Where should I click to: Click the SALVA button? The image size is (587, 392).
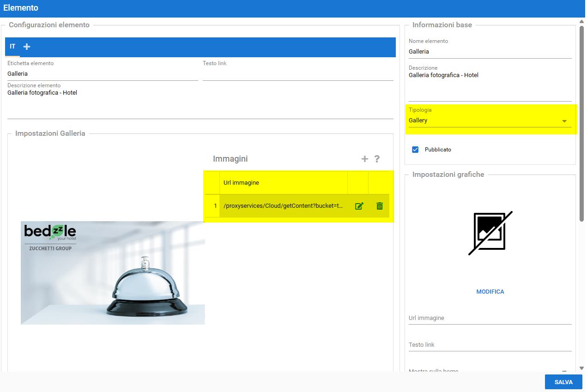click(x=563, y=382)
